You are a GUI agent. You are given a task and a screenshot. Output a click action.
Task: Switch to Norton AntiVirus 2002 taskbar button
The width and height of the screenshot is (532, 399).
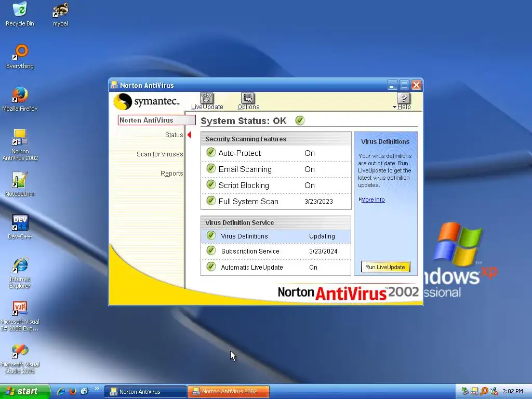point(229,392)
